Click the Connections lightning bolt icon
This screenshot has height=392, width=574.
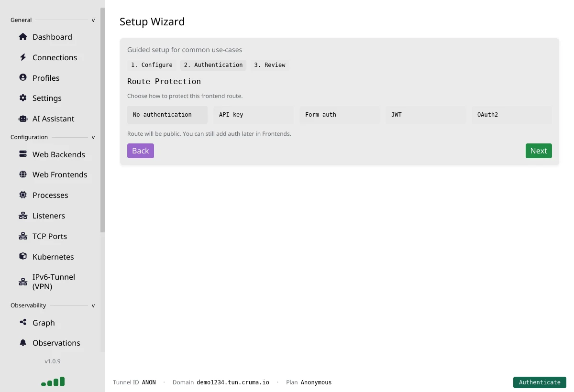[23, 57]
